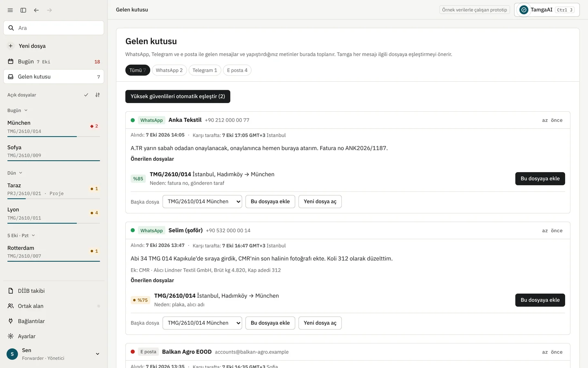Open DİİB takibi document icon
Screen dimensions: 588x368
(11, 291)
